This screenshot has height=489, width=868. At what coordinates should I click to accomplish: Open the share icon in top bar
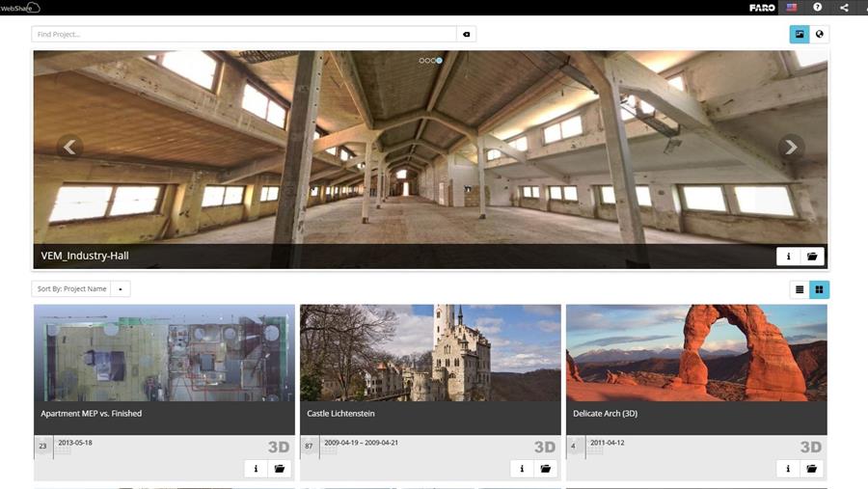tap(844, 8)
